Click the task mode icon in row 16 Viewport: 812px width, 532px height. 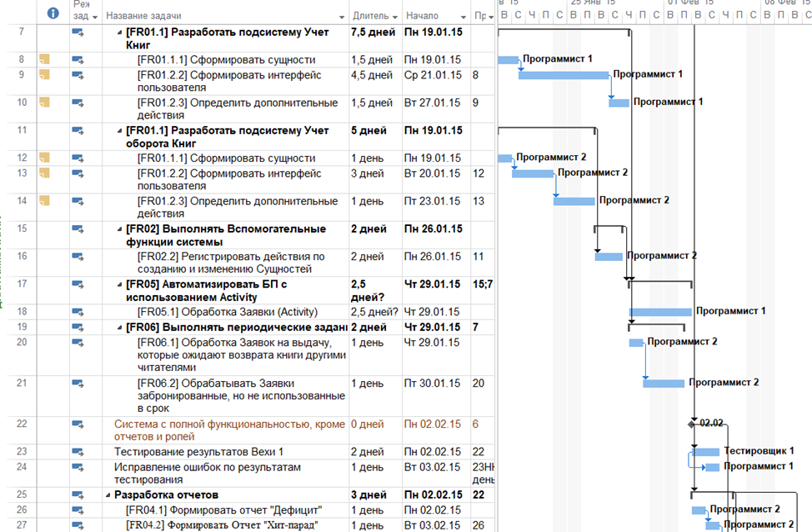click(78, 257)
